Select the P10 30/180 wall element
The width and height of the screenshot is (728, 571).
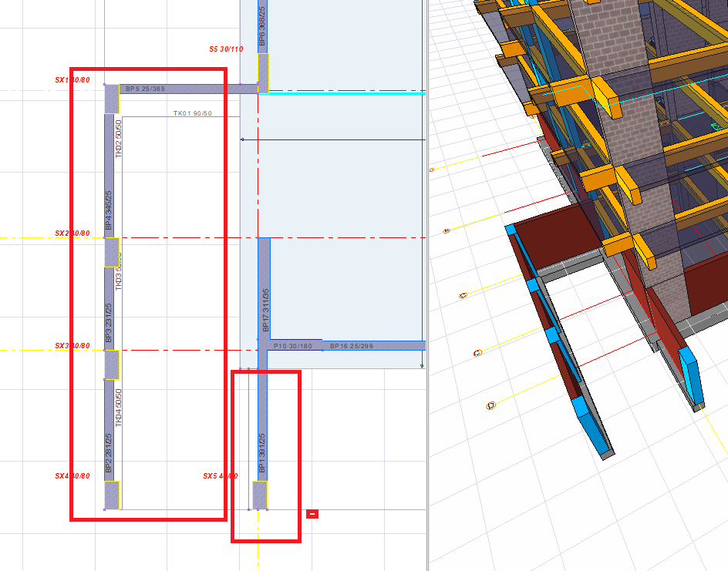click(x=294, y=347)
